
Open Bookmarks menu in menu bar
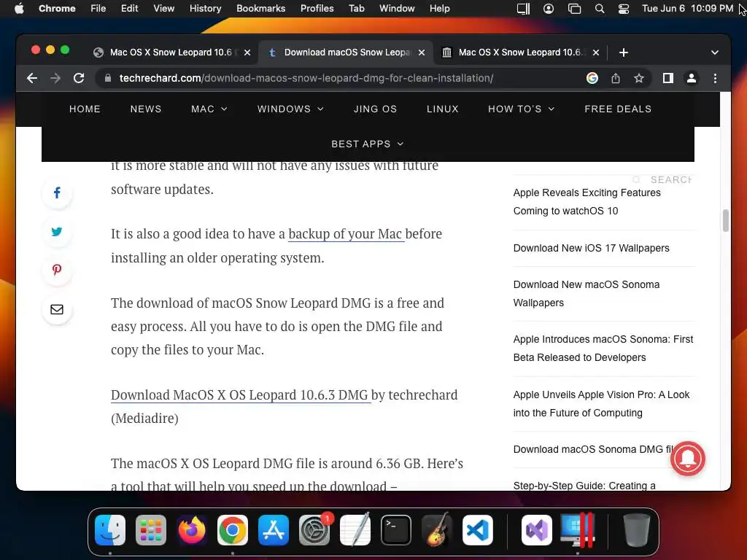coord(260,9)
